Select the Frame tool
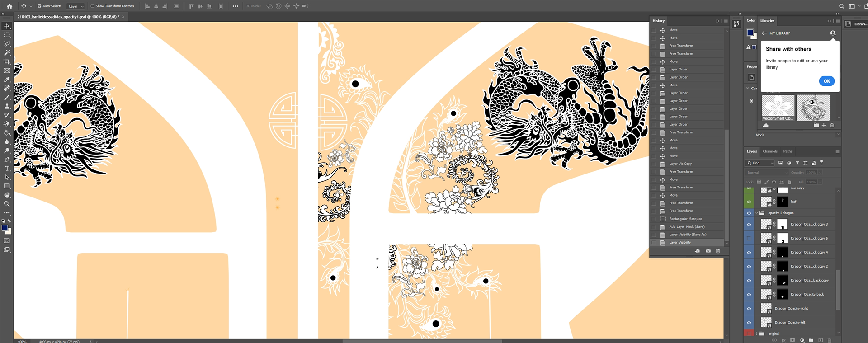Viewport: 868px width, 343px height. click(x=7, y=70)
